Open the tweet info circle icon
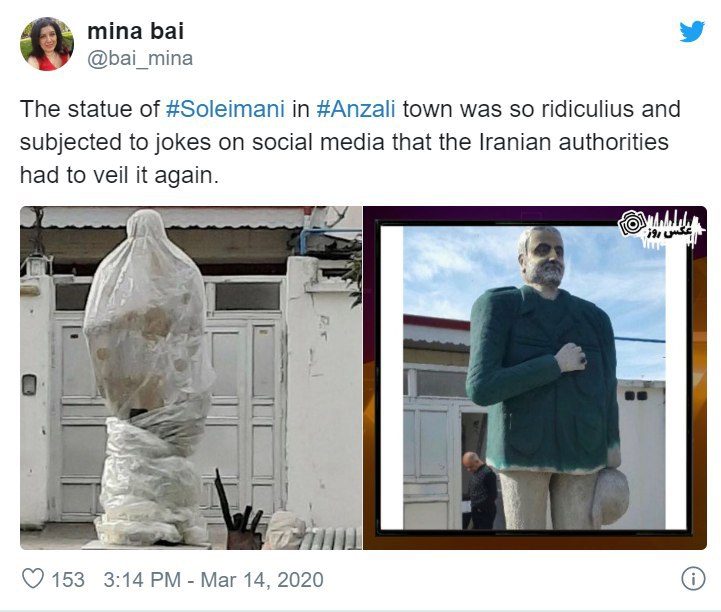 693,578
